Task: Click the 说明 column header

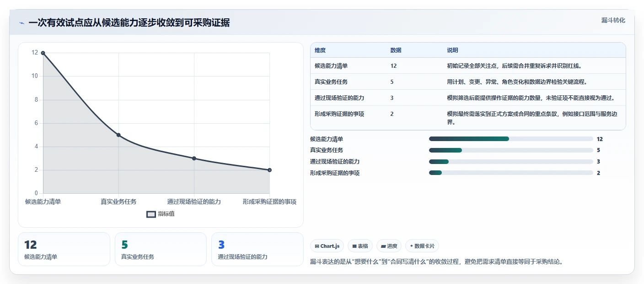Action: coord(452,50)
